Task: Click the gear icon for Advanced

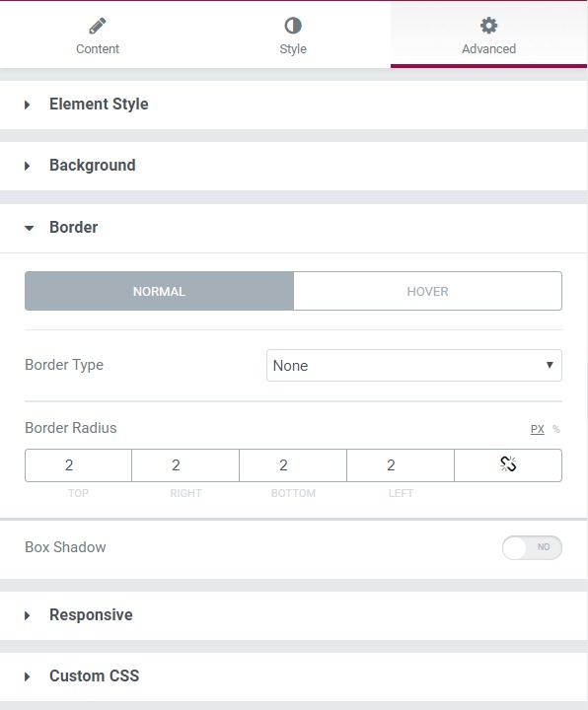Action: [x=488, y=26]
